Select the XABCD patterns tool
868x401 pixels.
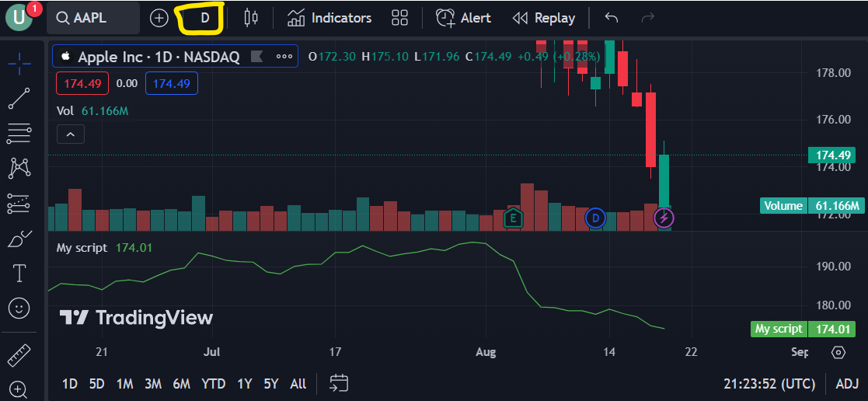click(19, 168)
